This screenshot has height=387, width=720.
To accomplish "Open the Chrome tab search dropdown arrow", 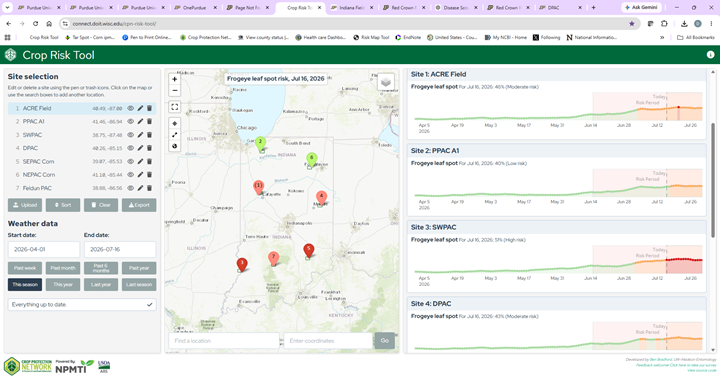I will (7, 8).
